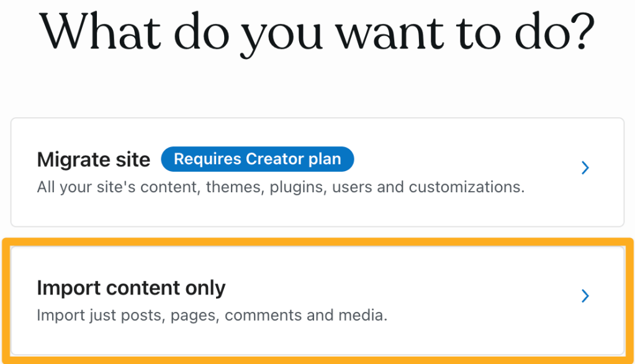Click the Requires Creator plan badge

tap(257, 159)
